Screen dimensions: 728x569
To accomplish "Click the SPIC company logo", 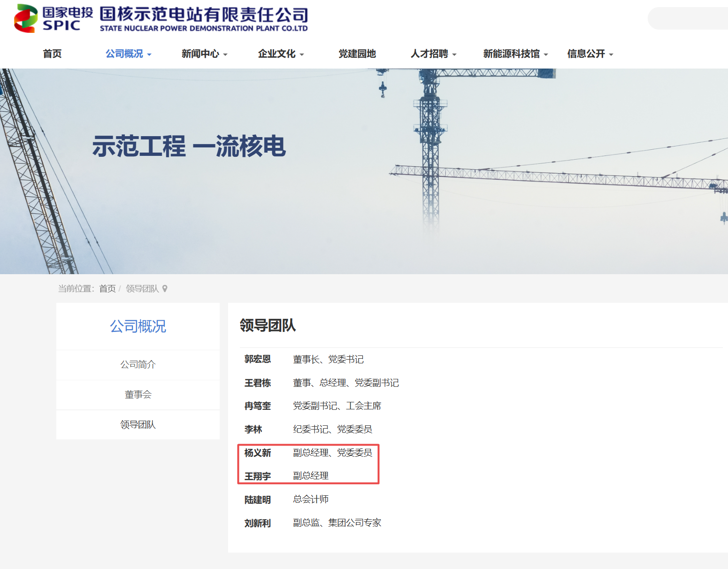I will (53, 18).
